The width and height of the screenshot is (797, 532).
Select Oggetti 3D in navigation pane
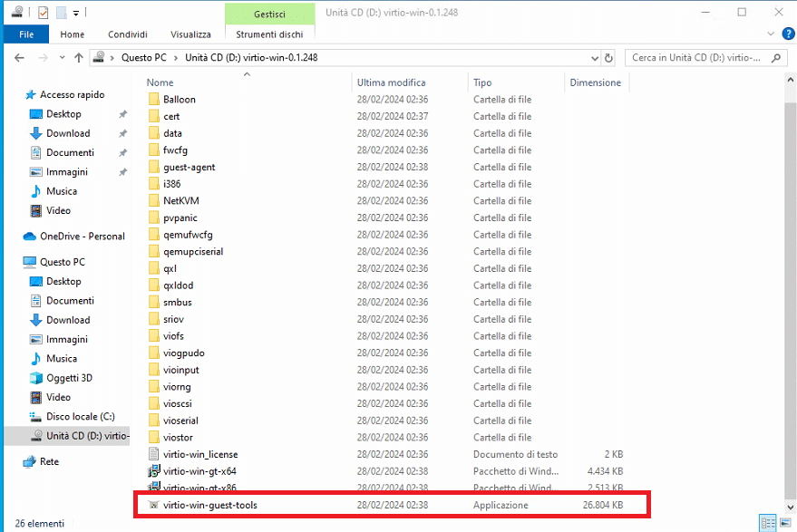(61, 378)
